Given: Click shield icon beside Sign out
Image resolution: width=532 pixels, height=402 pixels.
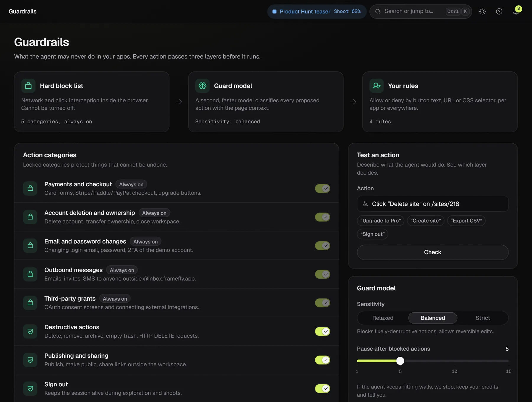Looking at the screenshot, I should pos(30,388).
